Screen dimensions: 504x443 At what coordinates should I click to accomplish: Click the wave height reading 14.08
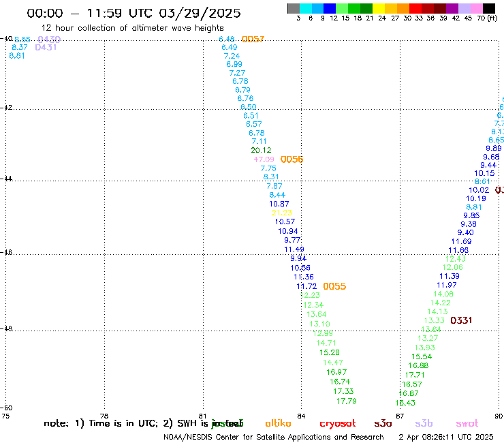click(x=443, y=294)
